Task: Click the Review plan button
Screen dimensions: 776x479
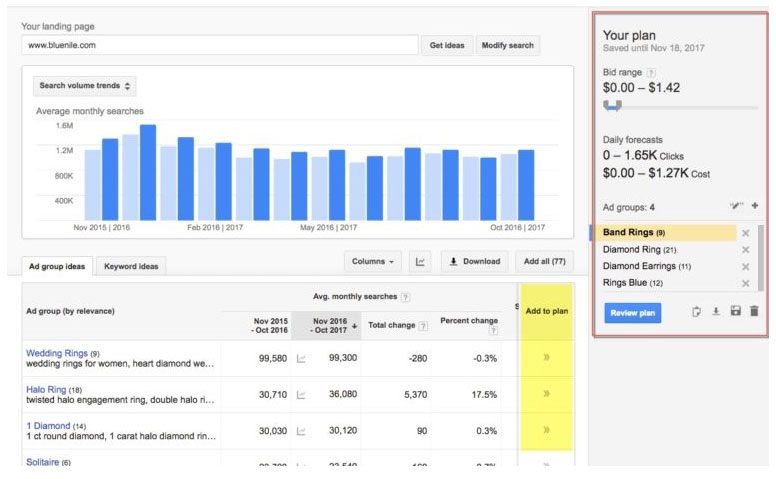Action: point(632,313)
